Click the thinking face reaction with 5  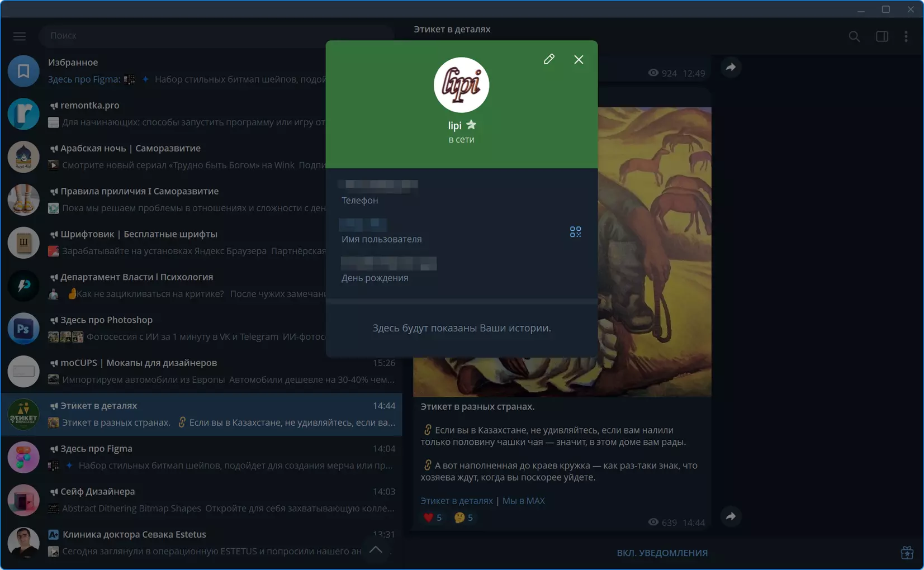pyautogui.click(x=464, y=517)
